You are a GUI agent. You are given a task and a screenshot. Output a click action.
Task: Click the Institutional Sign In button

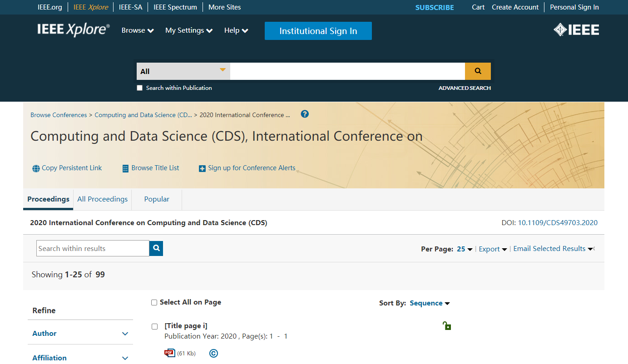(x=318, y=31)
